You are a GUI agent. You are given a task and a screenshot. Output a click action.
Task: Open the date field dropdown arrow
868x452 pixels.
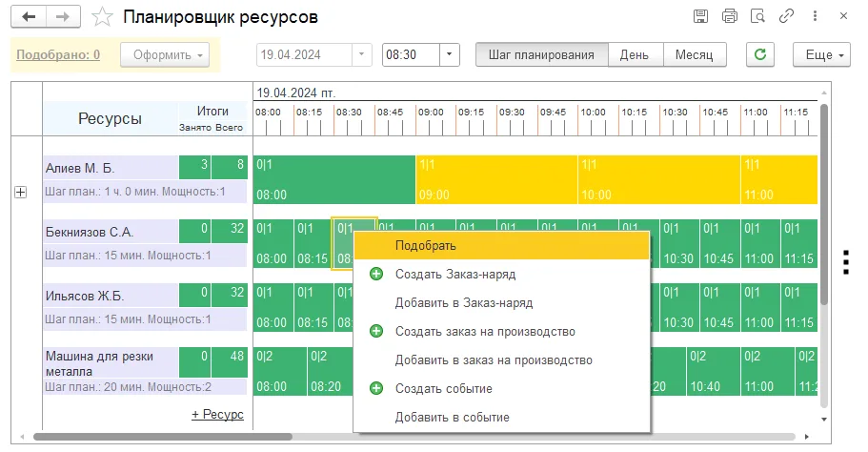(x=361, y=54)
